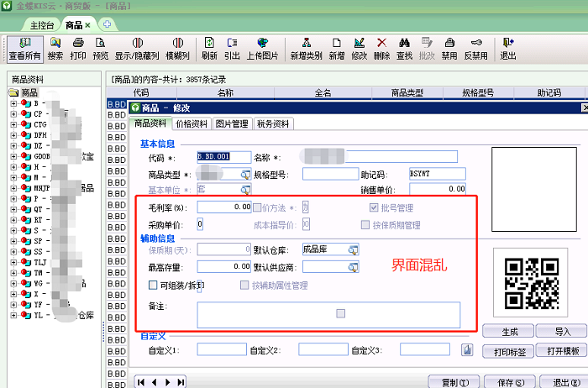Click the 规格型号 input field
The width and height of the screenshot is (588, 388).
click(x=329, y=175)
